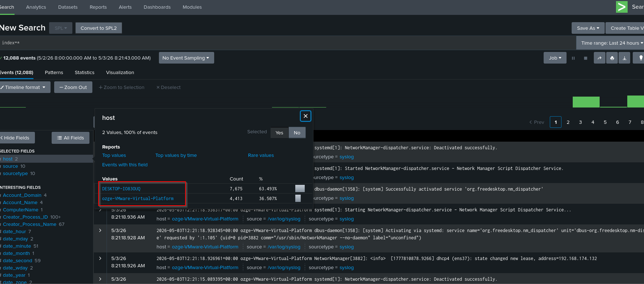Close the host field popup
Screen dimensions: 644x284
[305, 116]
